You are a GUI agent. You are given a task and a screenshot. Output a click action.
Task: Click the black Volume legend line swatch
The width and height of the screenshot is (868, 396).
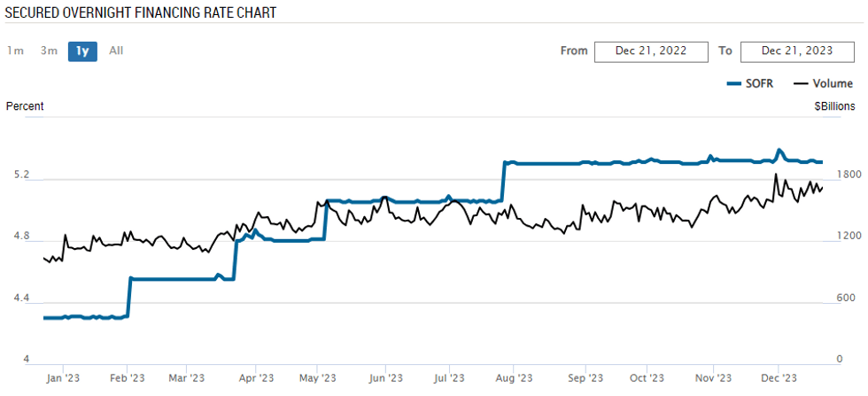[801, 83]
